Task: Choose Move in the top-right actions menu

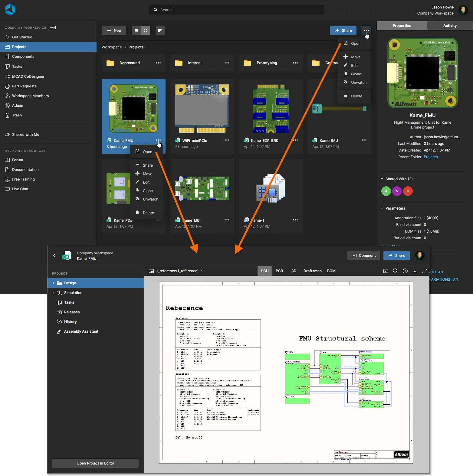Action: 355,57
